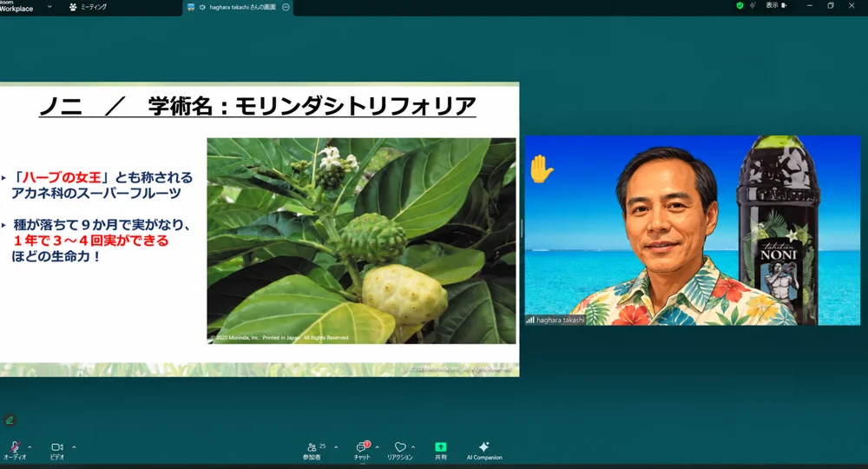
Task: Click the Zoom Workplace logo text
Action: [16, 7]
